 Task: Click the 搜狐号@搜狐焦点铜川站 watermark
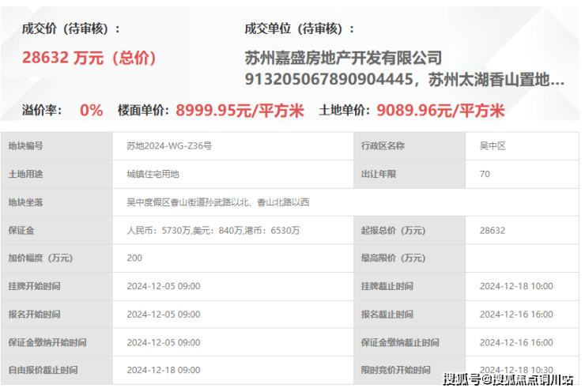point(508,379)
